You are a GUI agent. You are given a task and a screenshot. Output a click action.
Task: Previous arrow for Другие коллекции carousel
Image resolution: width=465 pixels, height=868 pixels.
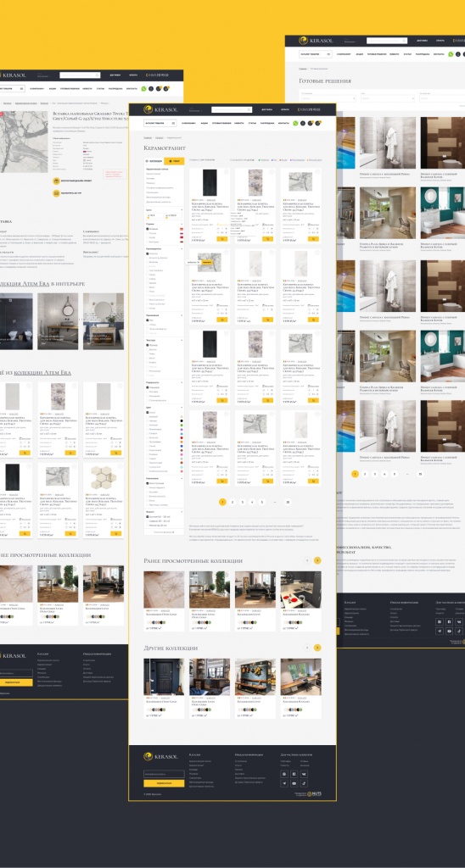308,647
